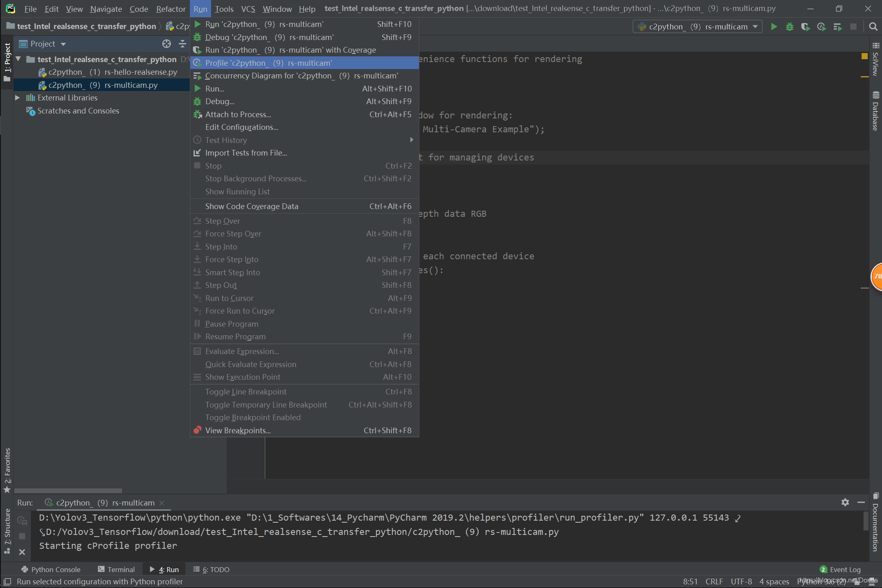Choose Concurrency Diagram menu item

click(305, 76)
